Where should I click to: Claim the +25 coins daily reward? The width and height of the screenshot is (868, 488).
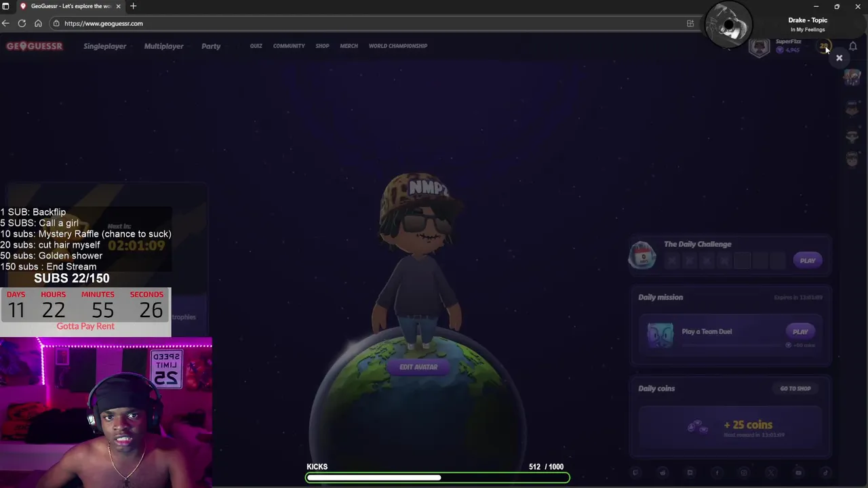coord(730,426)
